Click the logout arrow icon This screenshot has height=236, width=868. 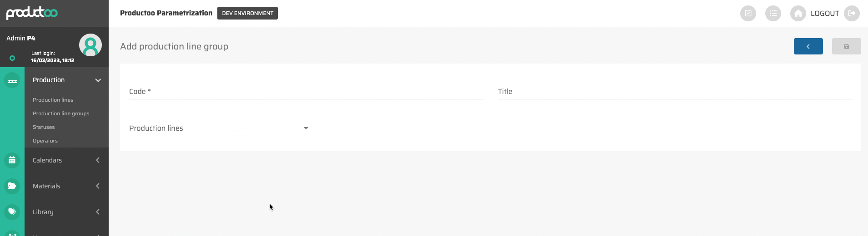[852, 14]
